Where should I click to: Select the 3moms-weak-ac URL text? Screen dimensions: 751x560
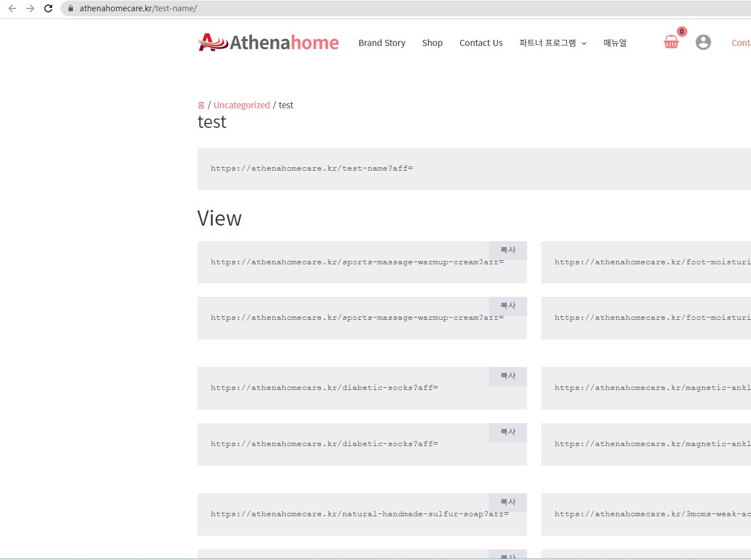point(652,514)
